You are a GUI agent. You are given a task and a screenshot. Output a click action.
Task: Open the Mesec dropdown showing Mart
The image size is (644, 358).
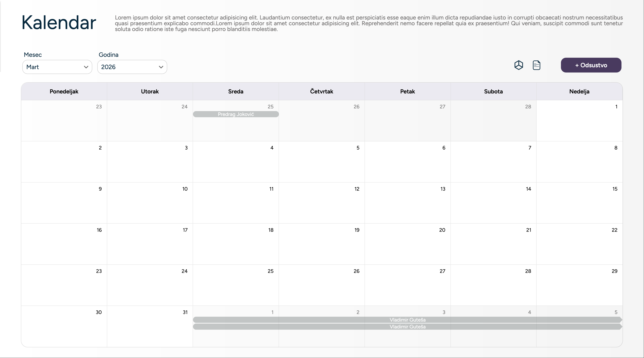coord(57,67)
